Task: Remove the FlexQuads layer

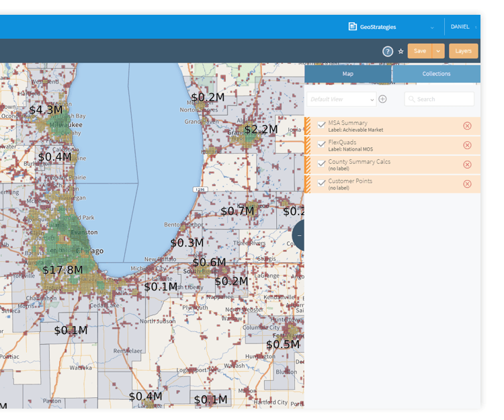Action: coord(467,145)
